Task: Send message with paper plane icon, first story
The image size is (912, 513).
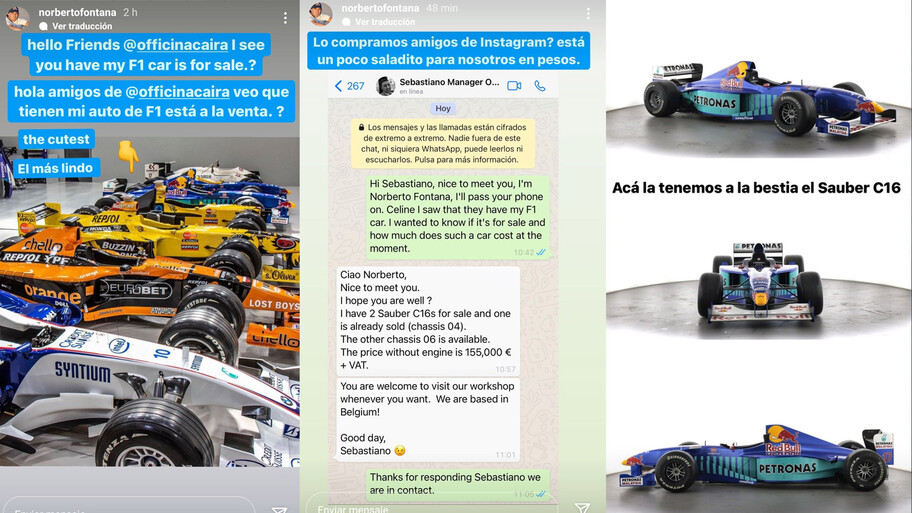Action: click(279, 510)
